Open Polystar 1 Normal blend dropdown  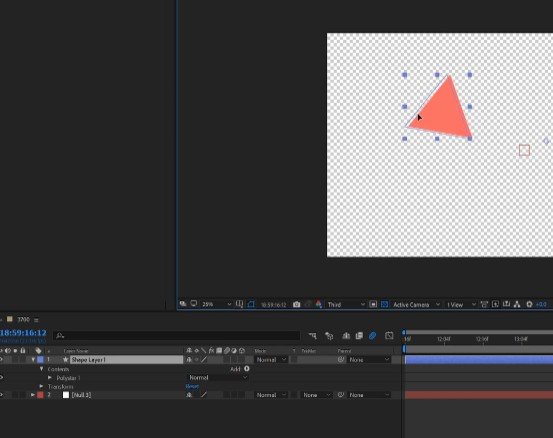(x=217, y=378)
